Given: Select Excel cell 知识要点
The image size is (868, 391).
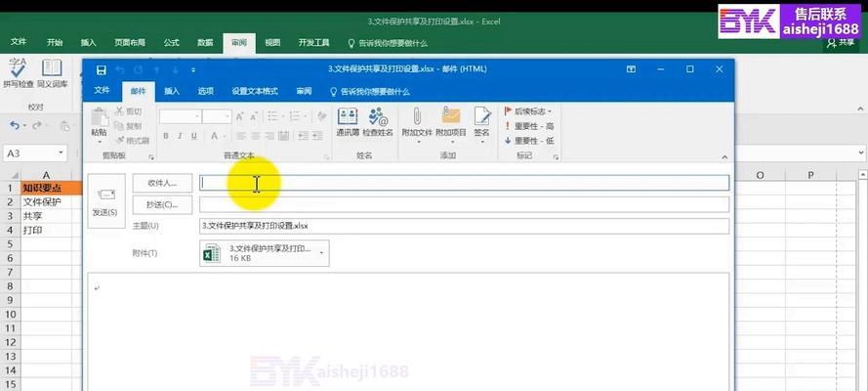Looking at the screenshot, I should pos(47,189).
